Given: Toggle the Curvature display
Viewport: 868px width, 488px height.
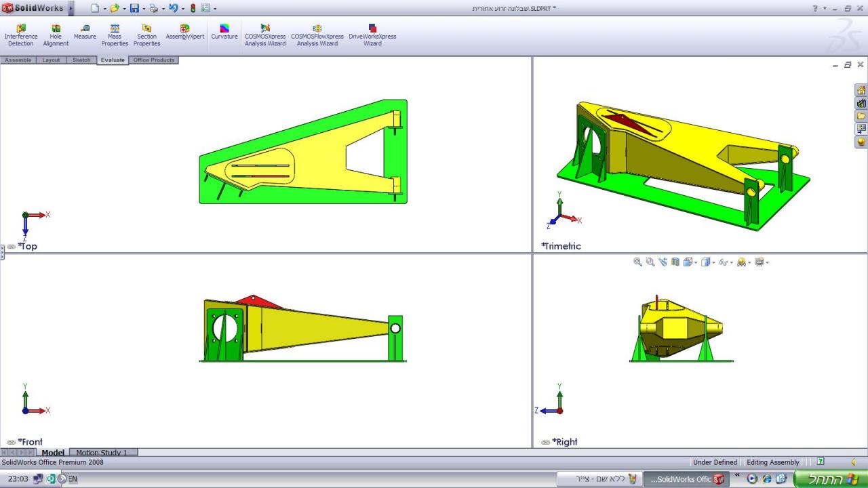Looking at the screenshot, I should coord(224,33).
